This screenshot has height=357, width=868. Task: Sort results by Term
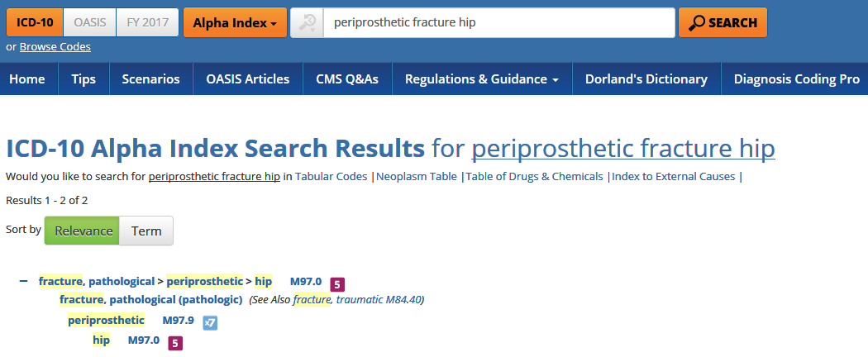pyautogui.click(x=146, y=231)
